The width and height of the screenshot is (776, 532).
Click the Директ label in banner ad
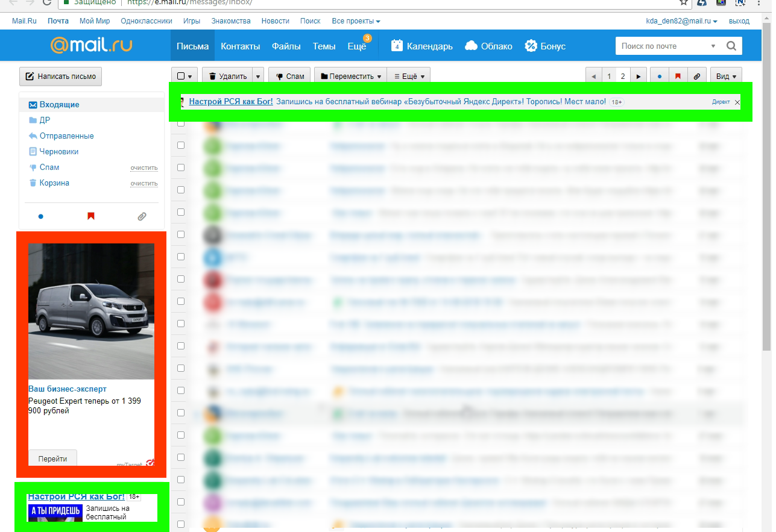point(721,102)
